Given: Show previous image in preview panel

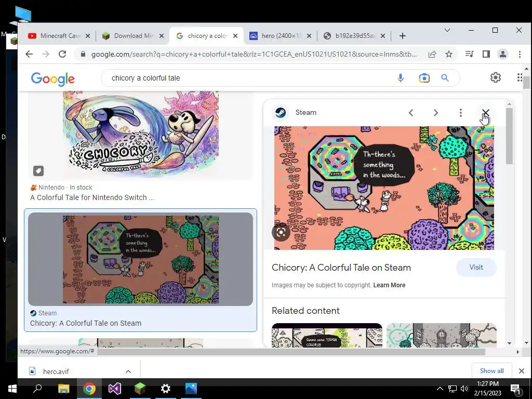Looking at the screenshot, I should pyautogui.click(x=411, y=113).
